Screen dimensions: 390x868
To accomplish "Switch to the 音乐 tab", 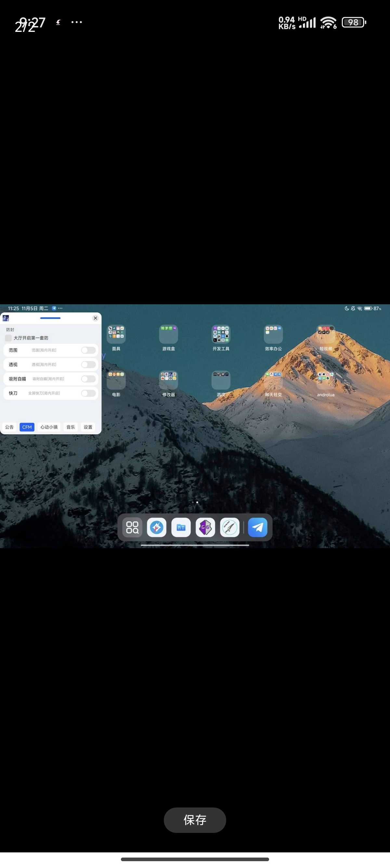I will 71,427.
